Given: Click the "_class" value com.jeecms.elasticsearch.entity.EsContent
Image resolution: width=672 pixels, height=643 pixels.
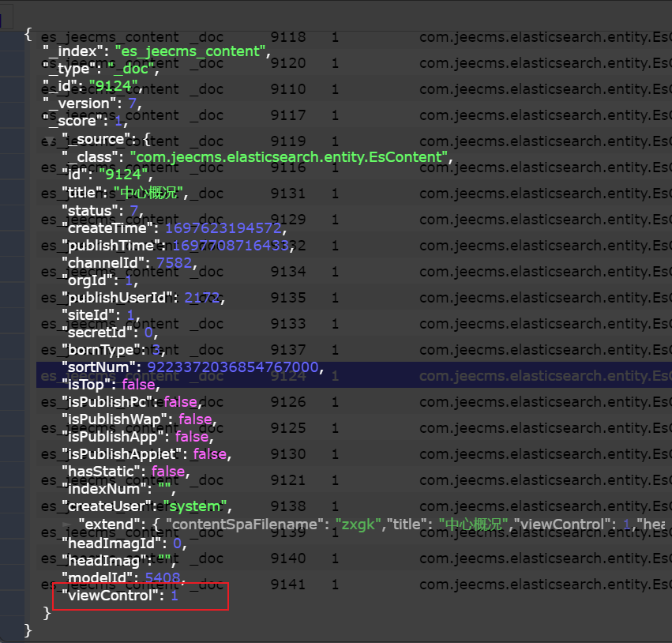Looking at the screenshot, I should [x=289, y=157].
